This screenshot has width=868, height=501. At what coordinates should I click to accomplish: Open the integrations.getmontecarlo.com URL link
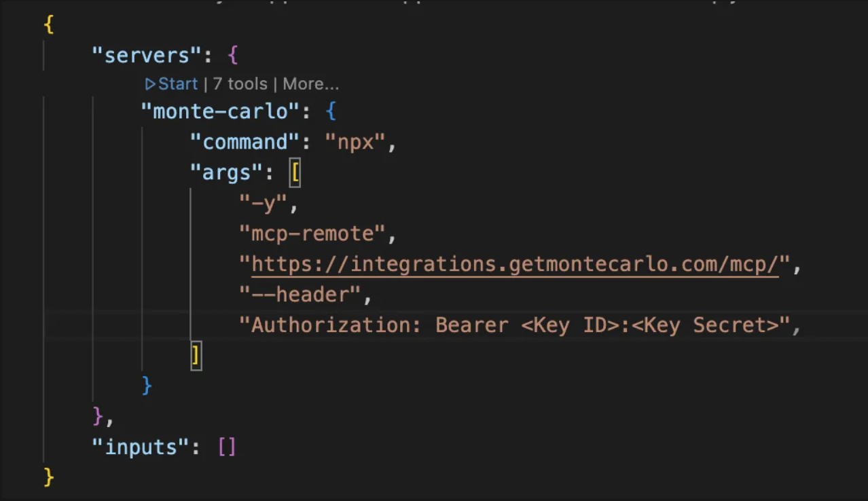point(515,264)
